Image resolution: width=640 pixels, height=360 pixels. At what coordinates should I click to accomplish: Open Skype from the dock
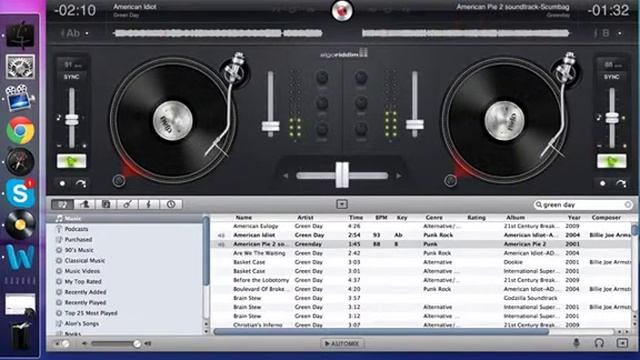coord(20,193)
